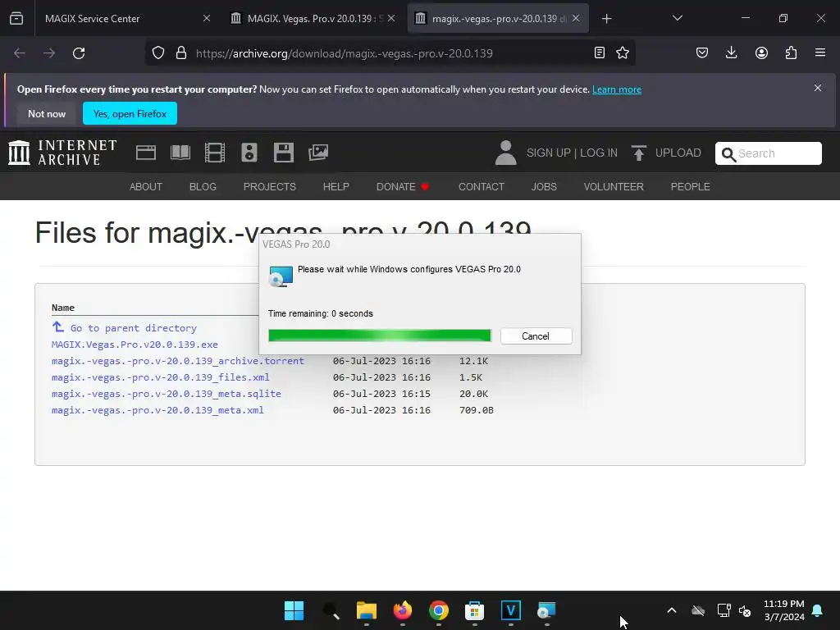840x630 pixels.
Task: Open the JOBS menu item
Action: point(544,186)
